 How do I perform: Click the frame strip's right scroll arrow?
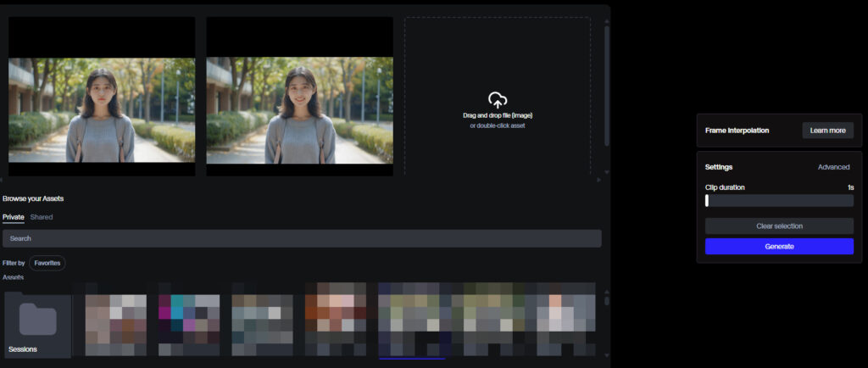point(599,180)
